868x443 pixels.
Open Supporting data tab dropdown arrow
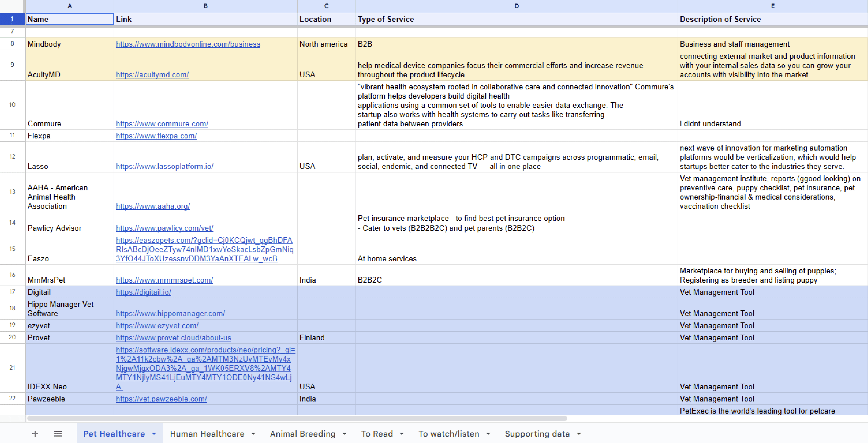pos(579,434)
